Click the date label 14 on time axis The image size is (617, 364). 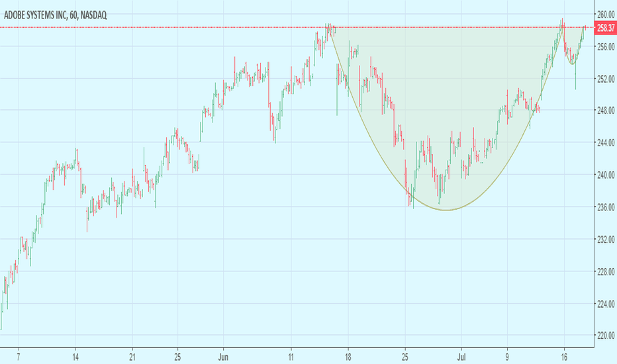click(x=75, y=357)
